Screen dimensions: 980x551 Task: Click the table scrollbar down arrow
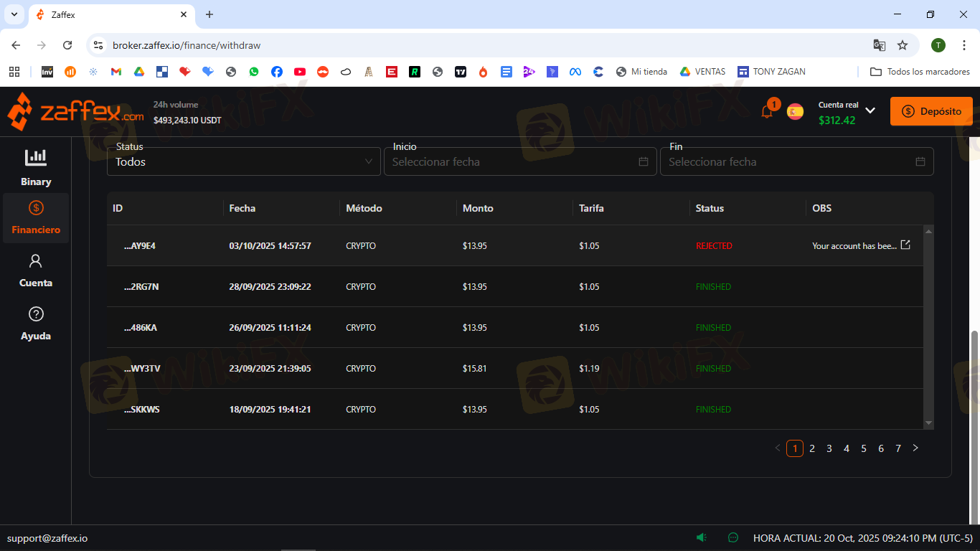click(x=929, y=423)
